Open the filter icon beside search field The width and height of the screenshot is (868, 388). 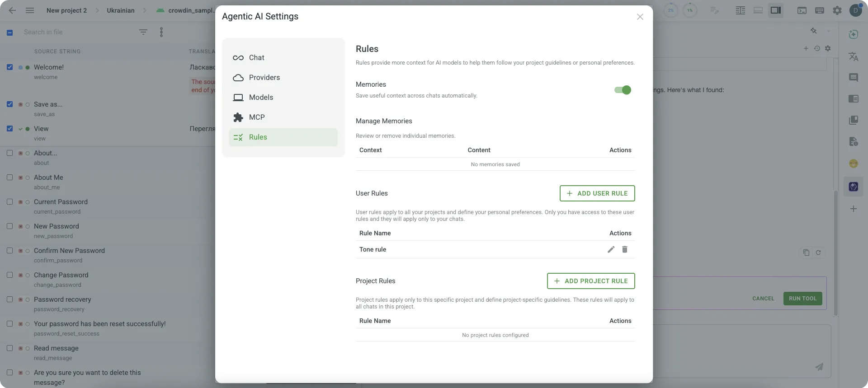tap(143, 32)
